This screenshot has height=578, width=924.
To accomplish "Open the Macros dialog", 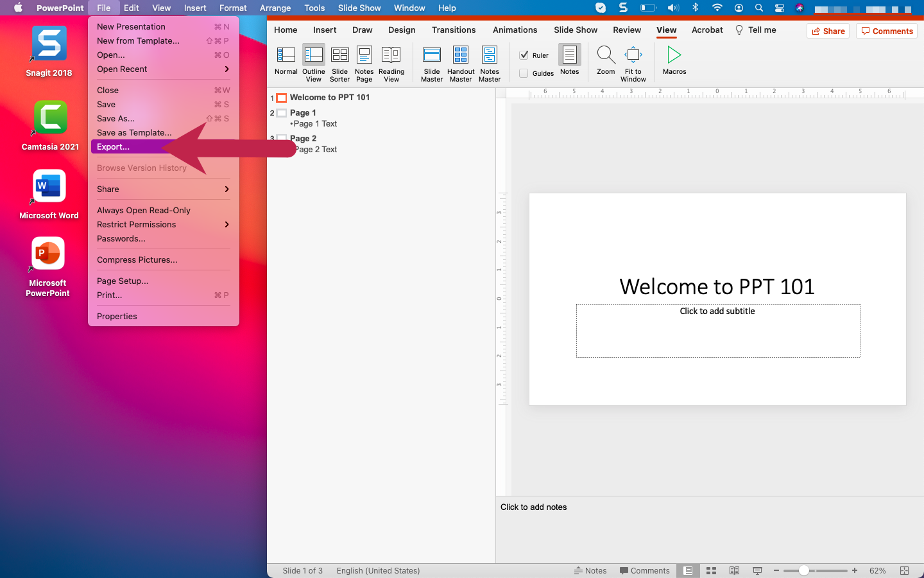I will (674, 62).
